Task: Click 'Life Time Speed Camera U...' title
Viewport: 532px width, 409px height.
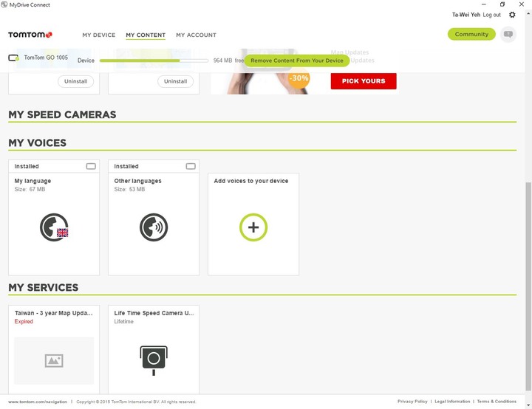Action: [x=154, y=313]
